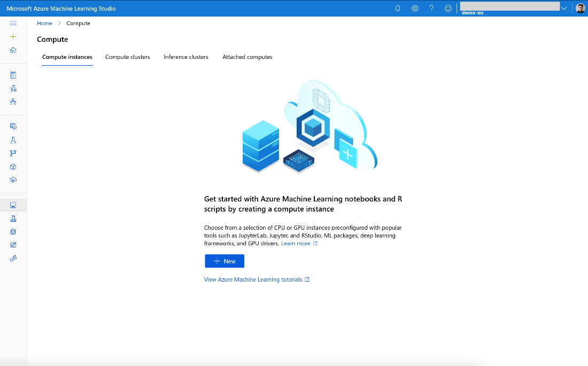Open View Azure Machine Learning tutorials link
The height and width of the screenshot is (366, 588).
(253, 279)
